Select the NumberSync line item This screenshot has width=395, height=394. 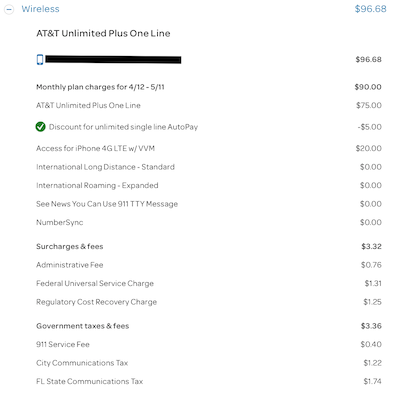[x=60, y=222]
